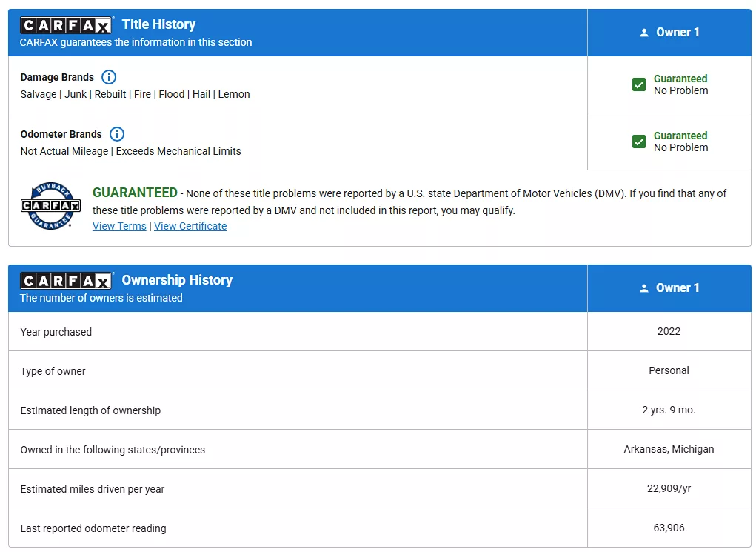Click the Title History section heading
Viewport: 756px width, 552px height.
pyautogui.click(x=158, y=24)
